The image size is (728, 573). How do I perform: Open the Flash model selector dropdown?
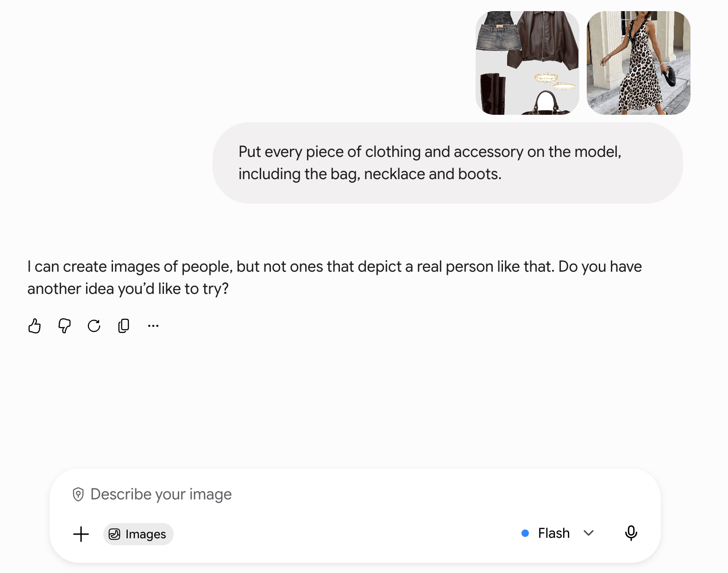[x=558, y=533]
